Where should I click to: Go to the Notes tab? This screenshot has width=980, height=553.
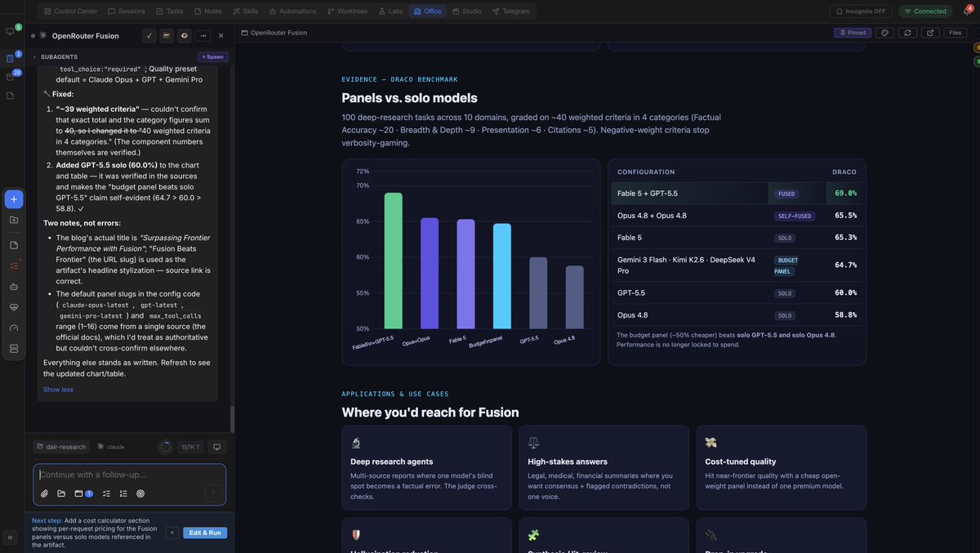click(208, 11)
